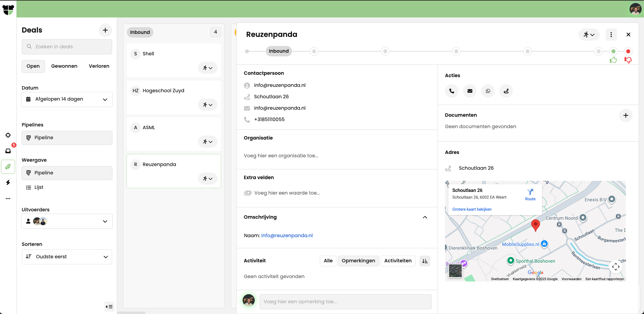Click the Grotere kaart bekijken link

point(472,209)
